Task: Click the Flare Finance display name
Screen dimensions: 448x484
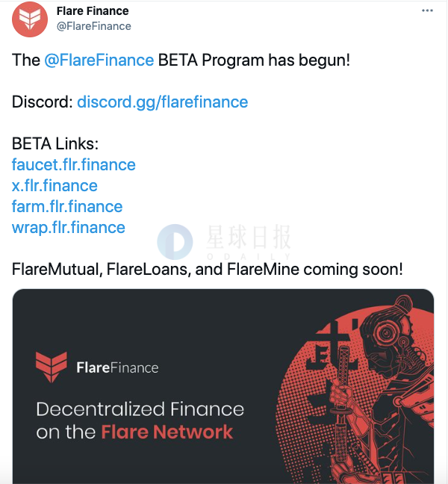Action: click(x=93, y=11)
